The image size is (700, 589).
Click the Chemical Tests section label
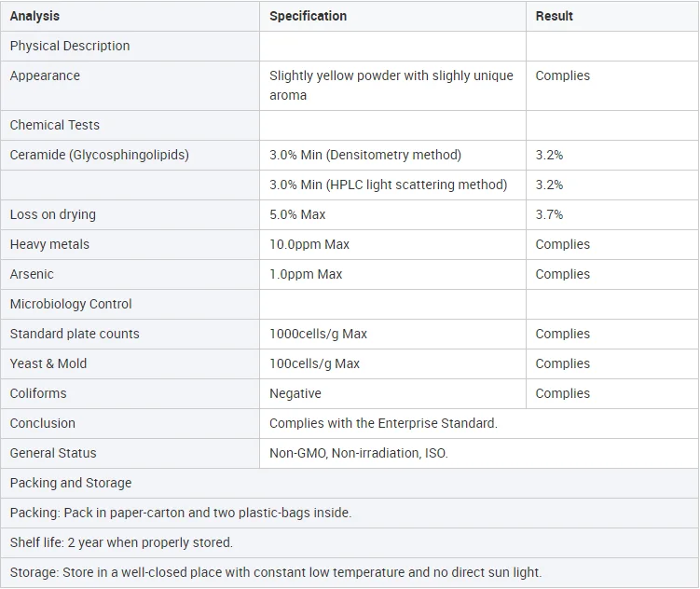pos(54,125)
